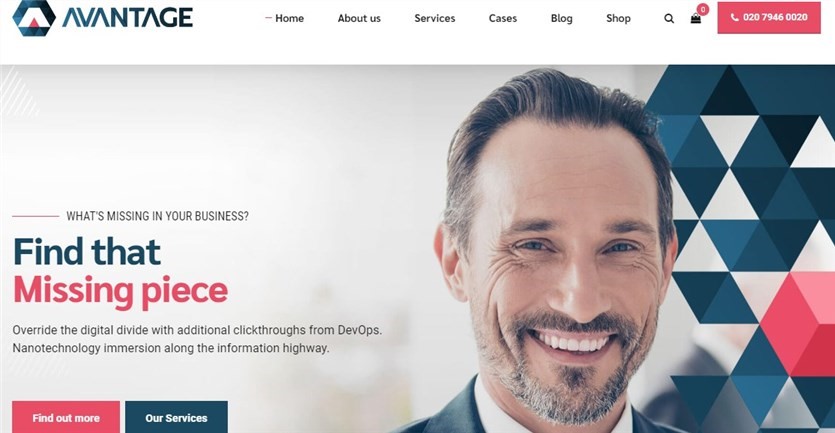The height and width of the screenshot is (433, 835).
Task: Open the About us menu item
Action: pyautogui.click(x=359, y=18)
